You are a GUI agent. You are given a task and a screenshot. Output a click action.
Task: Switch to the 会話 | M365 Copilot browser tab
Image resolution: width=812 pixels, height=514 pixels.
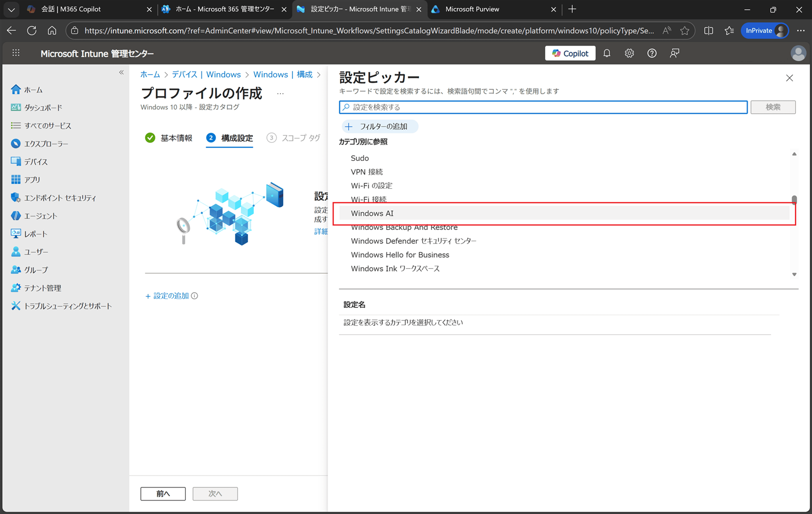click(x=89, y=9)
